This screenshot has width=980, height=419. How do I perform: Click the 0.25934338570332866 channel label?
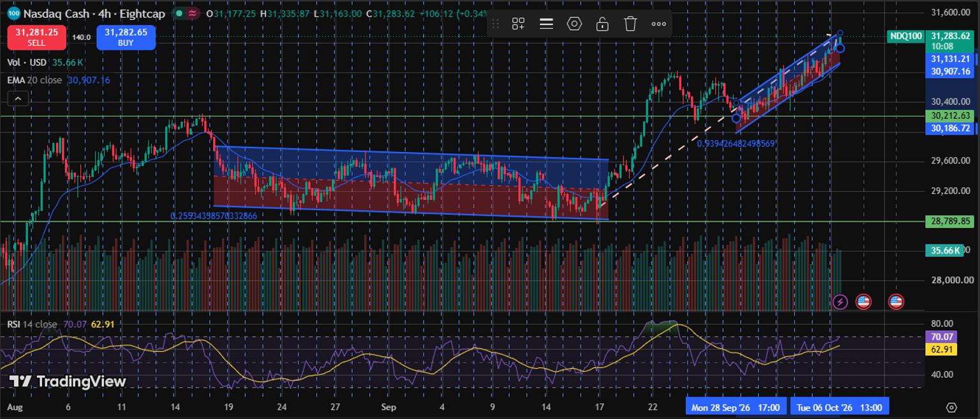[x=214, y=216]
